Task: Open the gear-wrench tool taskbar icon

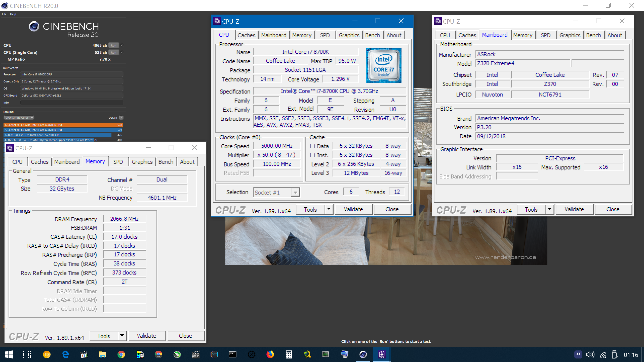Action: tap(251, 354)
